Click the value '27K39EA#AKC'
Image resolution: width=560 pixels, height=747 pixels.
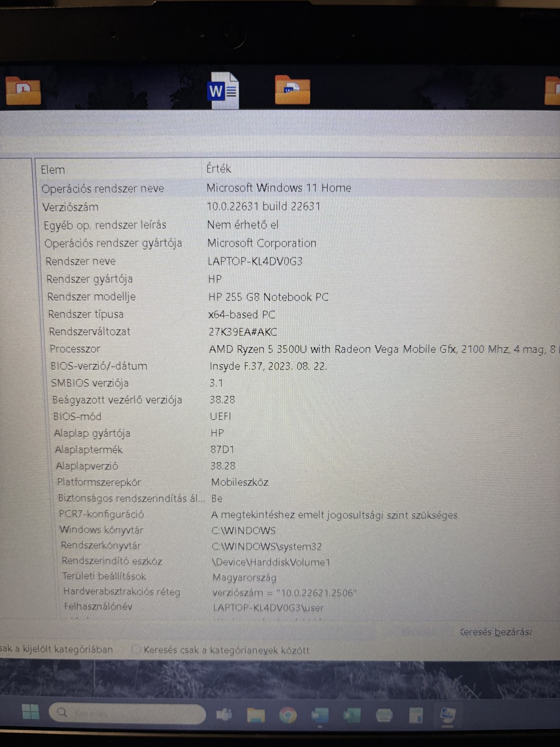point(243,332)
